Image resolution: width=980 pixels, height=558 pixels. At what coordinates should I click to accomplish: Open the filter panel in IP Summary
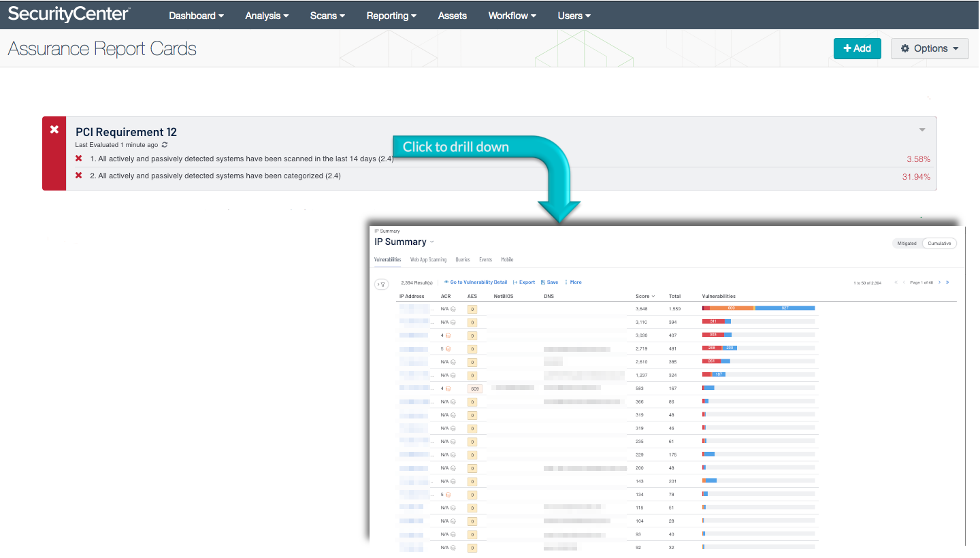[x=382, y=284]
